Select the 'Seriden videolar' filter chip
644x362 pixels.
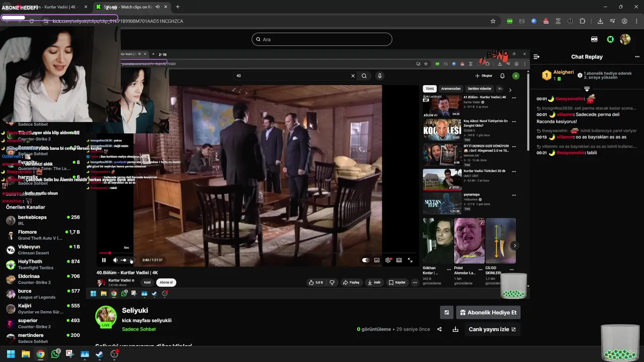click(x=480, y=88)
